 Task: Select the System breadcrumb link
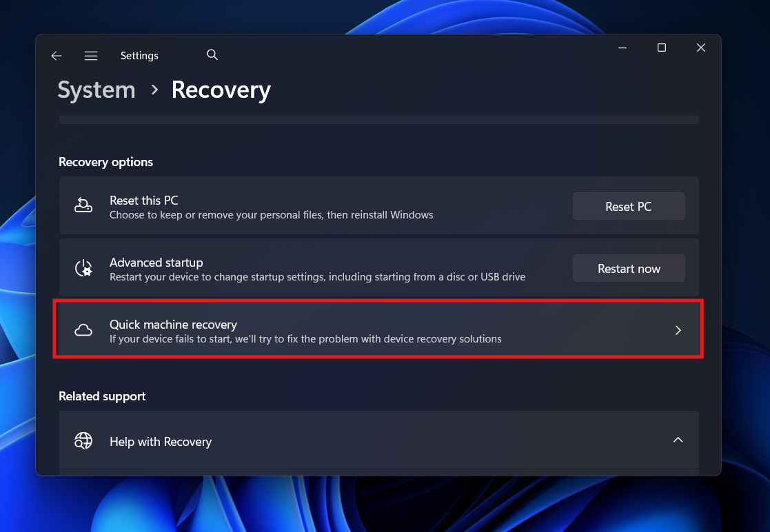pos(96,90)
